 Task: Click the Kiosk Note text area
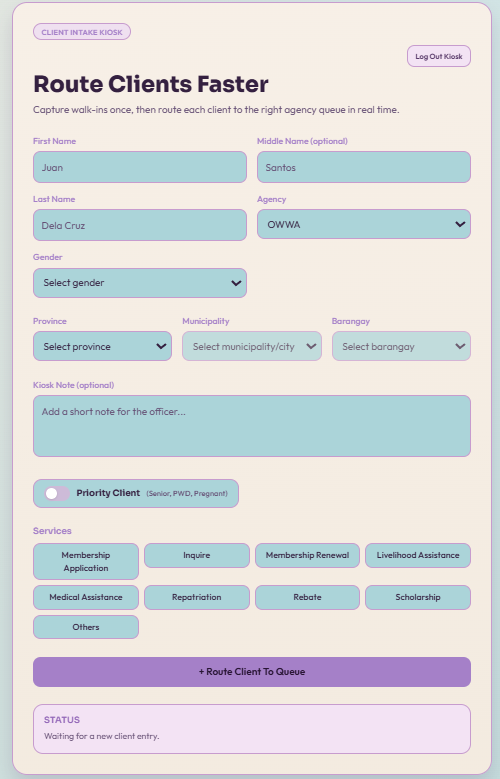tap(251, 426)
